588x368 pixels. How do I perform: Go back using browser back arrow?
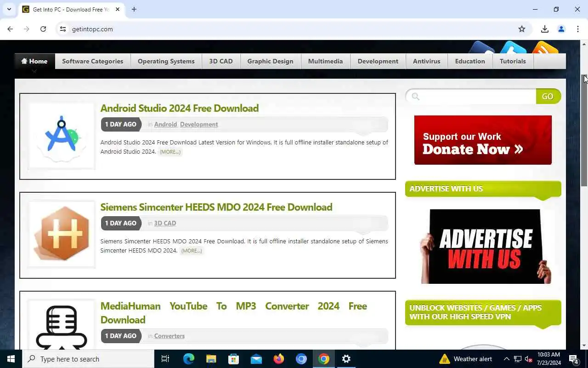[x=10, y=29]
